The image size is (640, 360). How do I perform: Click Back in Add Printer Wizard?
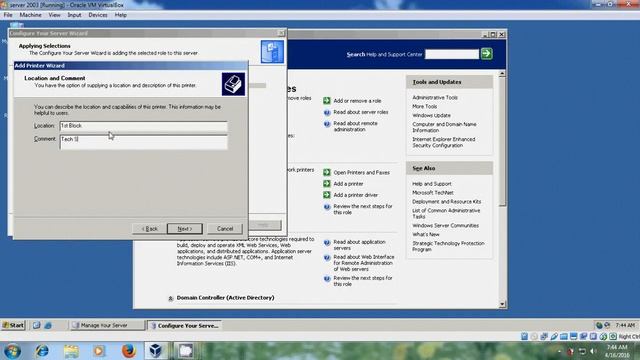click(149, 229)
